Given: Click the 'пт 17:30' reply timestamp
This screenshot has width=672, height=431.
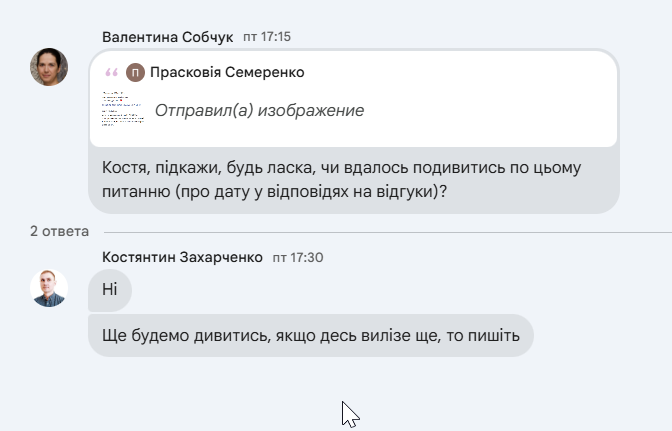Looking at the screenshot, I should pyautogui.click(x=298, y=257).
